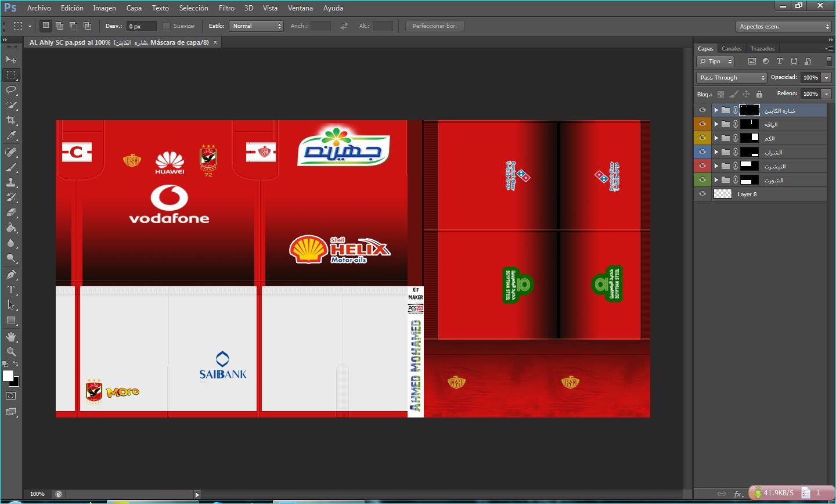Toggle Quick Mask mode
The image size is (836, 504).
[11, 396]
